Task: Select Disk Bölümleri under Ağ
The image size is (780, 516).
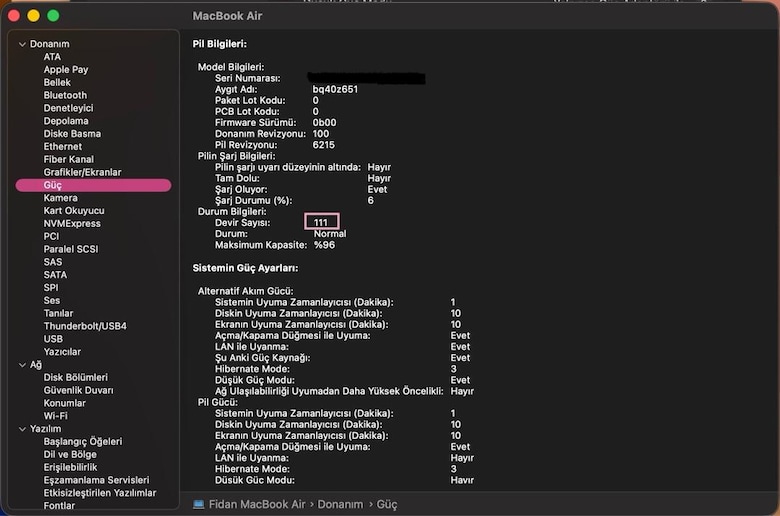Action: click(76, 378)
